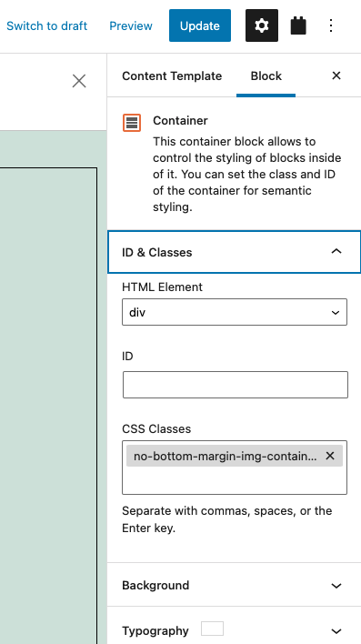Focus the ID text field

(x=236, y=385)
